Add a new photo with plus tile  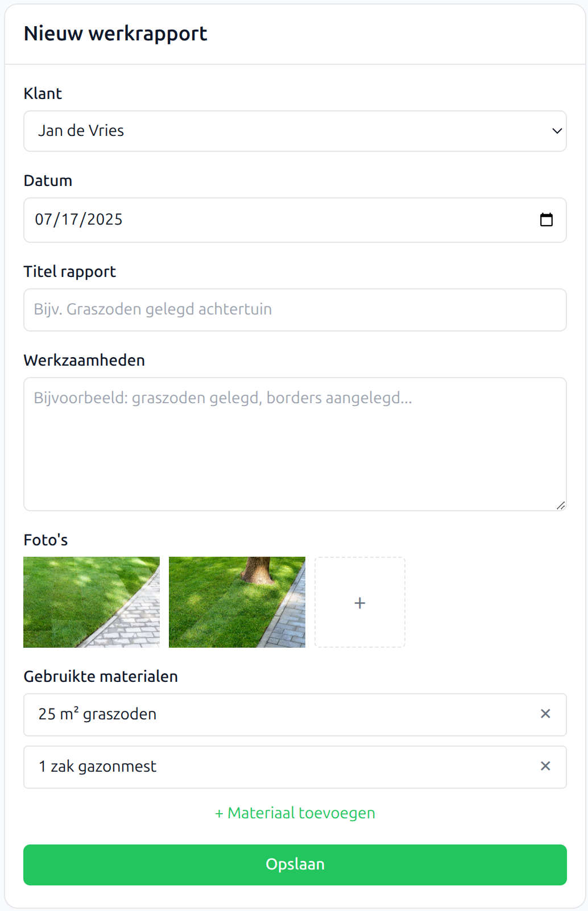click(x=360, y=602)
